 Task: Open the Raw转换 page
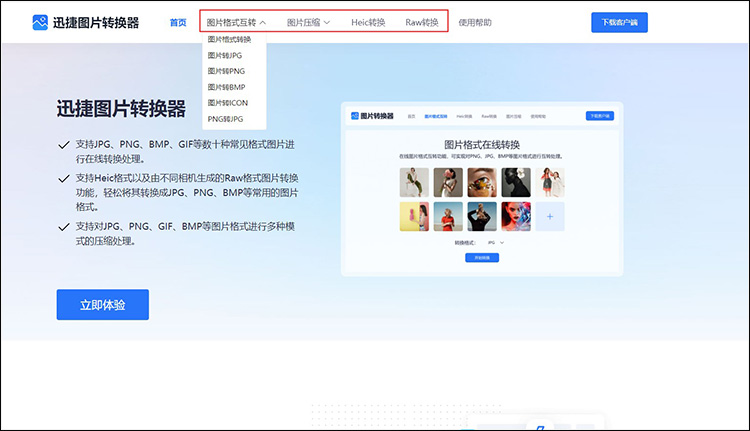point(422,22)
